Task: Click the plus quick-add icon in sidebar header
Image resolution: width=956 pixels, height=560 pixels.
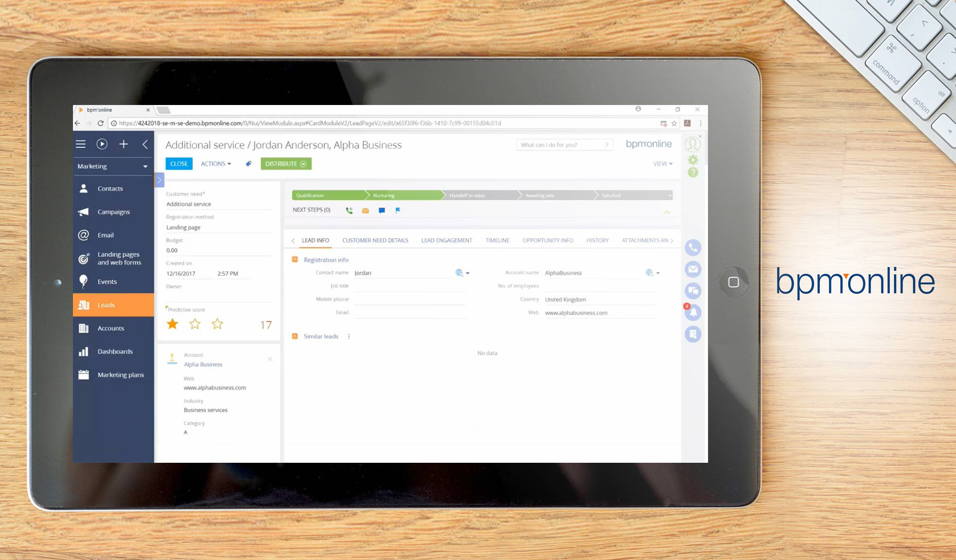Action: click(124, 144)
